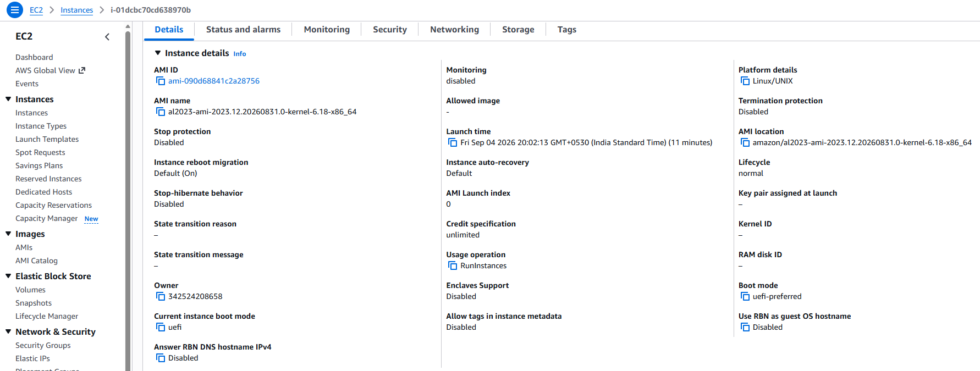Screen dimensions: 980x371
Task: Copy the Launch time value
Action: click(453, 142)
